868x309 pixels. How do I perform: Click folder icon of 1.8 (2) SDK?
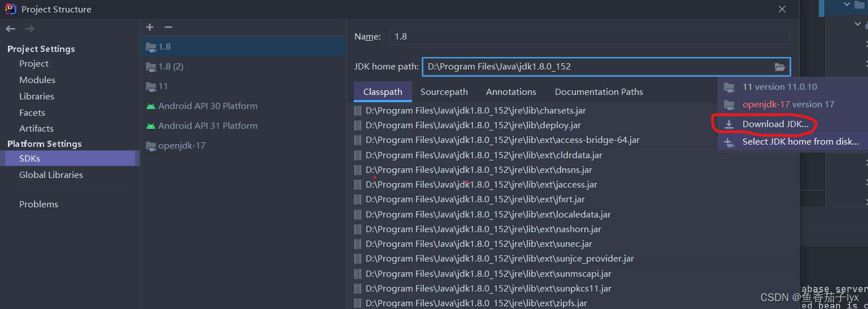point(151,67)
